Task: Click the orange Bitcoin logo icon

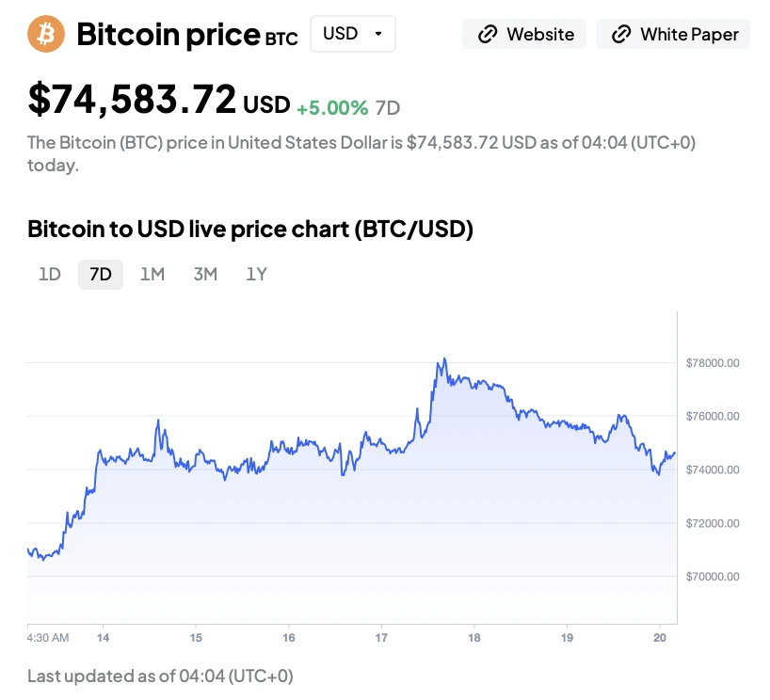Action: point(46,34)
